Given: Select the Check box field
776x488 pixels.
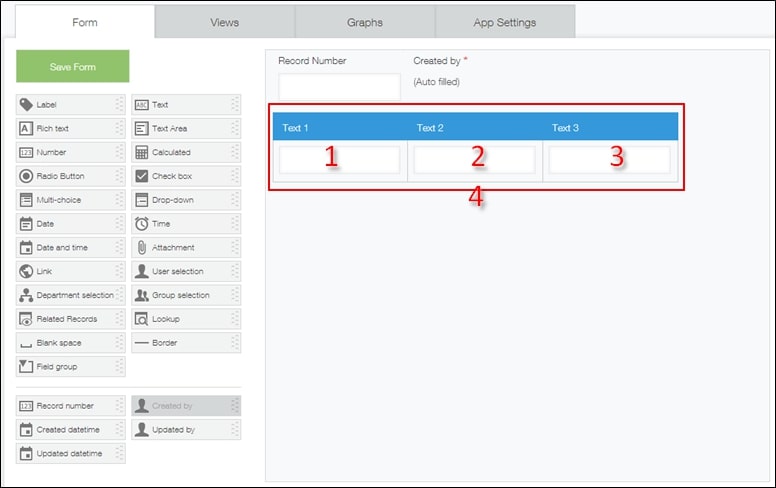Looking at the screenshot, I should pos(185,176).
